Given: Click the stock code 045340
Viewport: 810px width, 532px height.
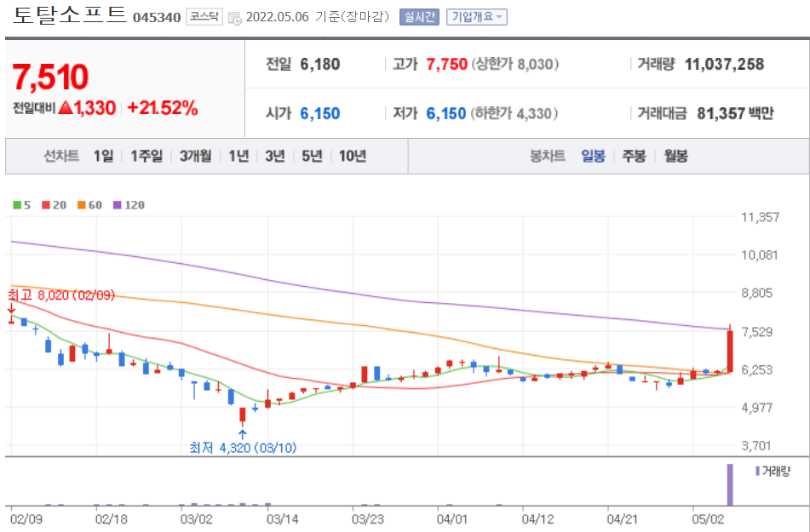Looking at the screenshot, I should click(x=157, y=18).
